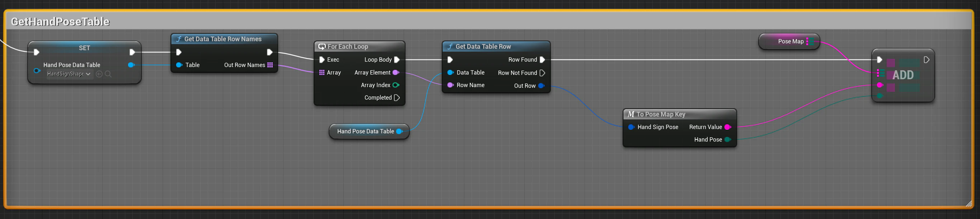This screenshot has width=980, height=219.
Task: Click the browse-to-asset magnifier icon in SET node
Action: (108, 74)
